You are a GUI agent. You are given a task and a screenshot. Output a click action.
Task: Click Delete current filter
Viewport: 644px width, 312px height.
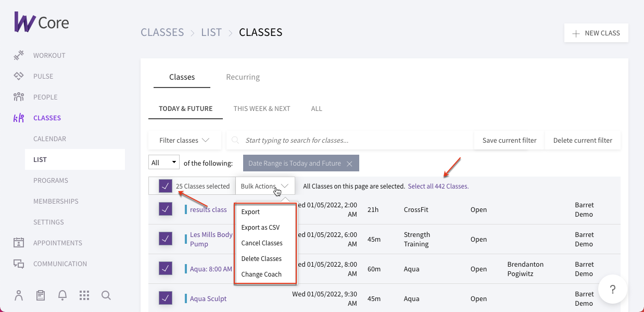[x=583, y=140]
